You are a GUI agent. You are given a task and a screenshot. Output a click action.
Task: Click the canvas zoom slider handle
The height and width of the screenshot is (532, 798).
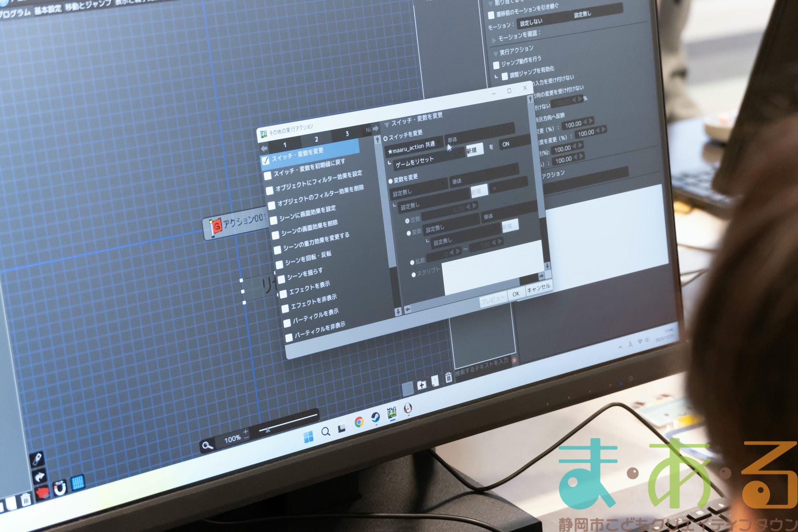268,430
